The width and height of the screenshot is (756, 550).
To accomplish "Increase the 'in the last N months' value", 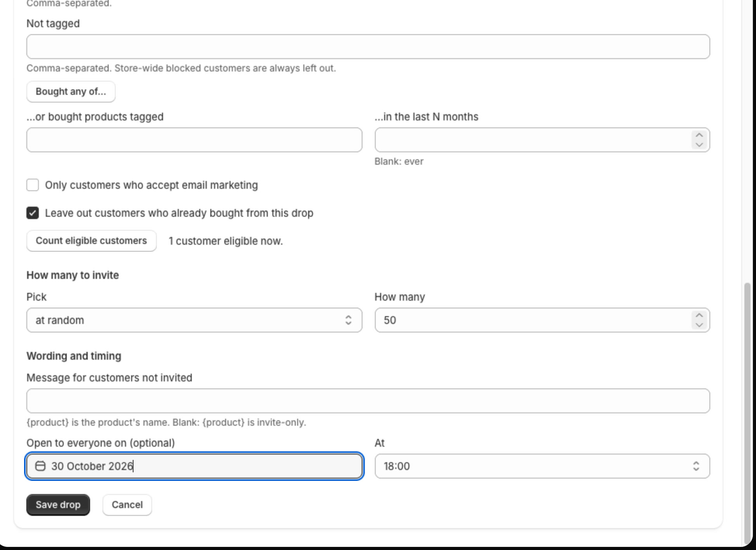I will click(699, 135).
